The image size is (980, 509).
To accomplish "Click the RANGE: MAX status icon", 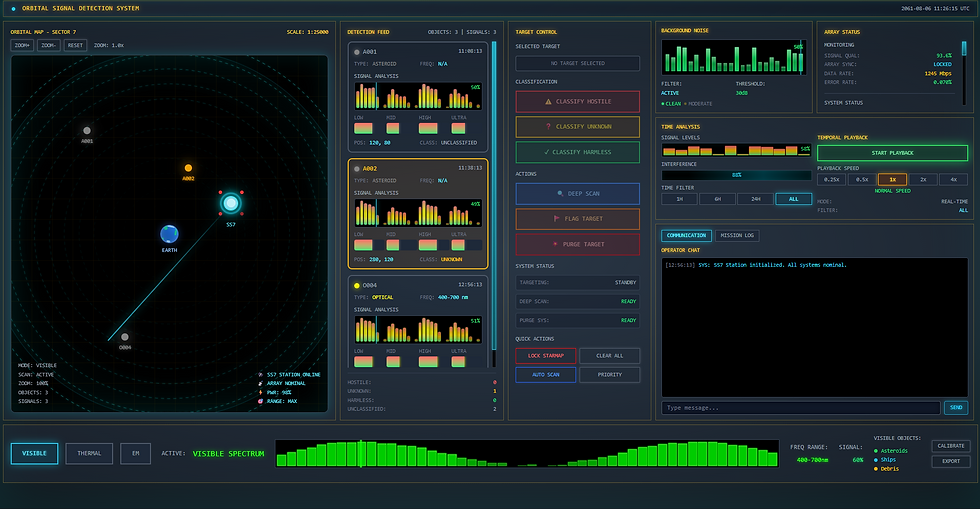I will click(x=261, y=401).
